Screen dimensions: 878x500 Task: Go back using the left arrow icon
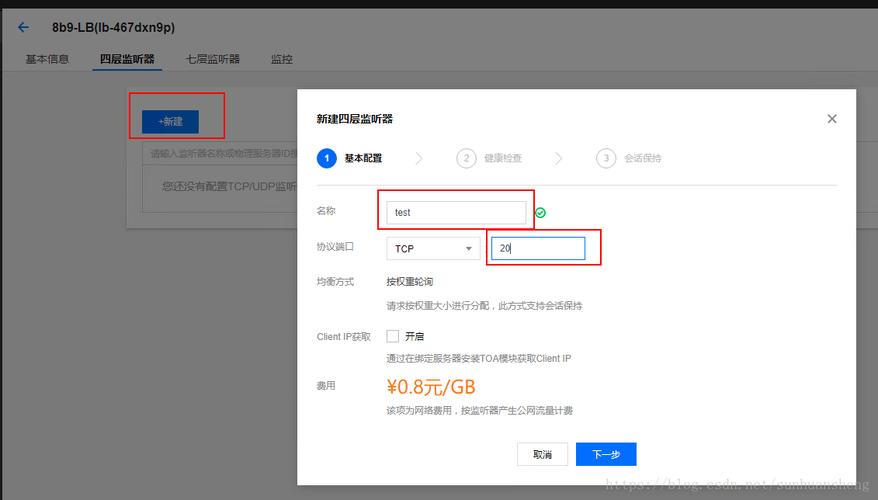(x=24, y=27)
